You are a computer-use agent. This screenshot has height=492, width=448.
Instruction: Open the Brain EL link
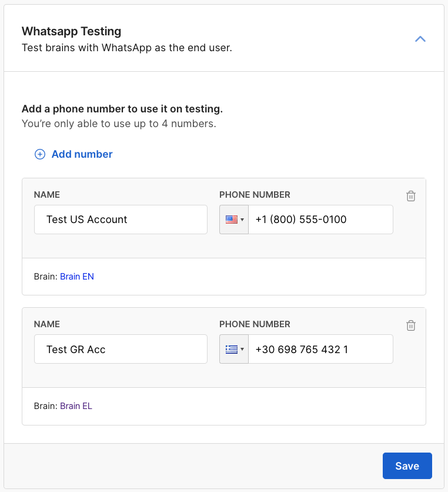coord(76,405)
